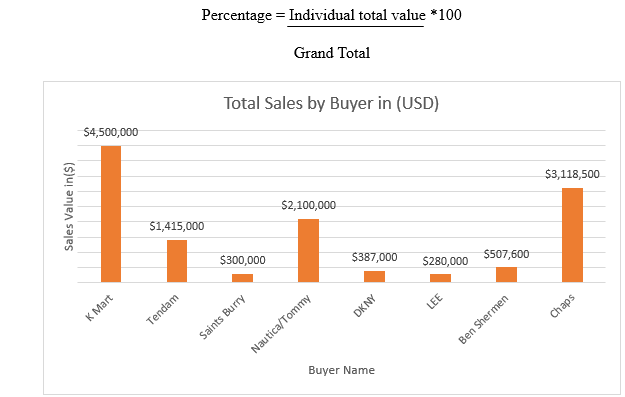Click the Grand Total formula text
This screenshot has height=397, width=625.
(x=332, y=53)
